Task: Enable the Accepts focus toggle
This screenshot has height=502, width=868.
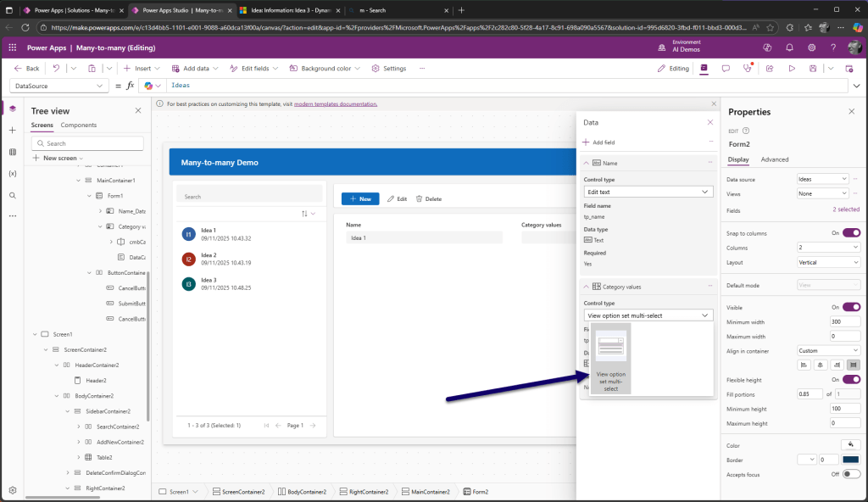Action: 850,474
